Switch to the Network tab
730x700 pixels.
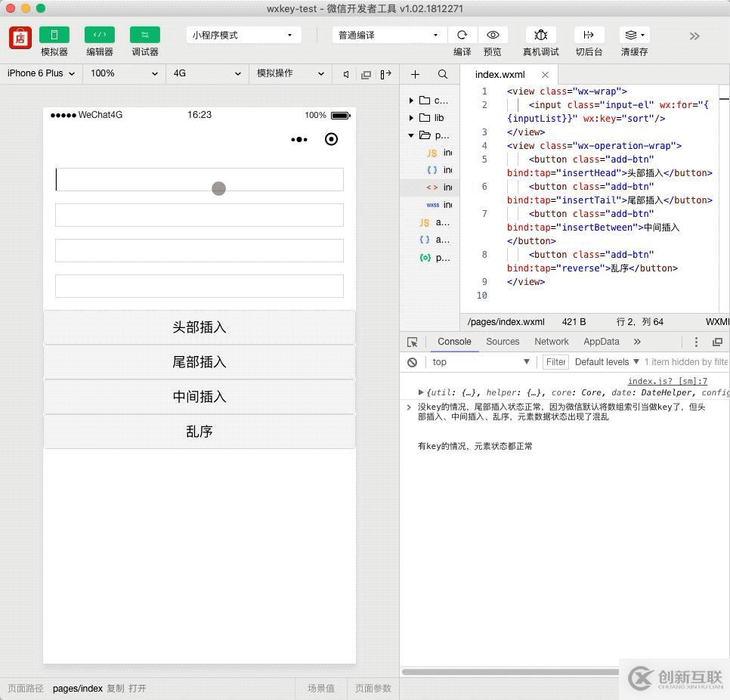tap(551, 342)
